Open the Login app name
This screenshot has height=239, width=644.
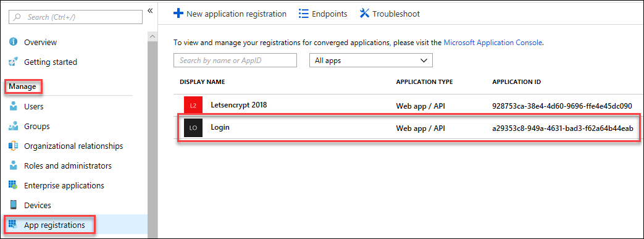click(x=220, y=127)
